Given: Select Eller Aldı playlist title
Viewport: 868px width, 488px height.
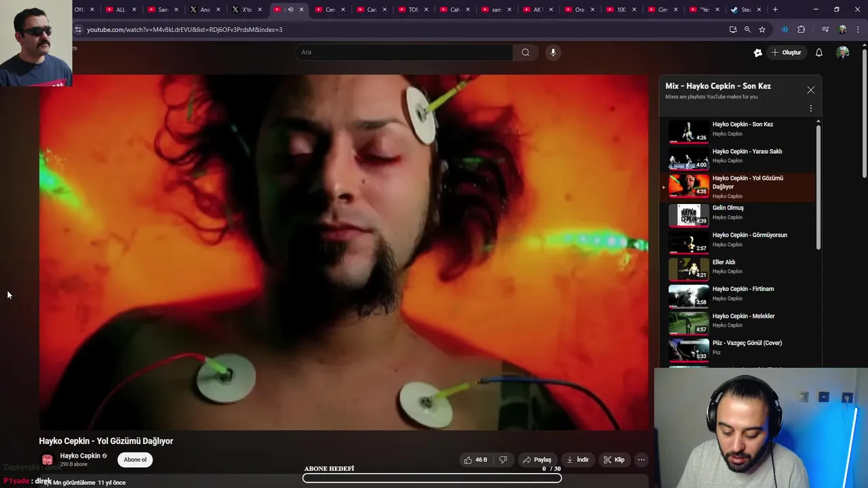Looking at the screenshot, I should (x=724, y=262).
